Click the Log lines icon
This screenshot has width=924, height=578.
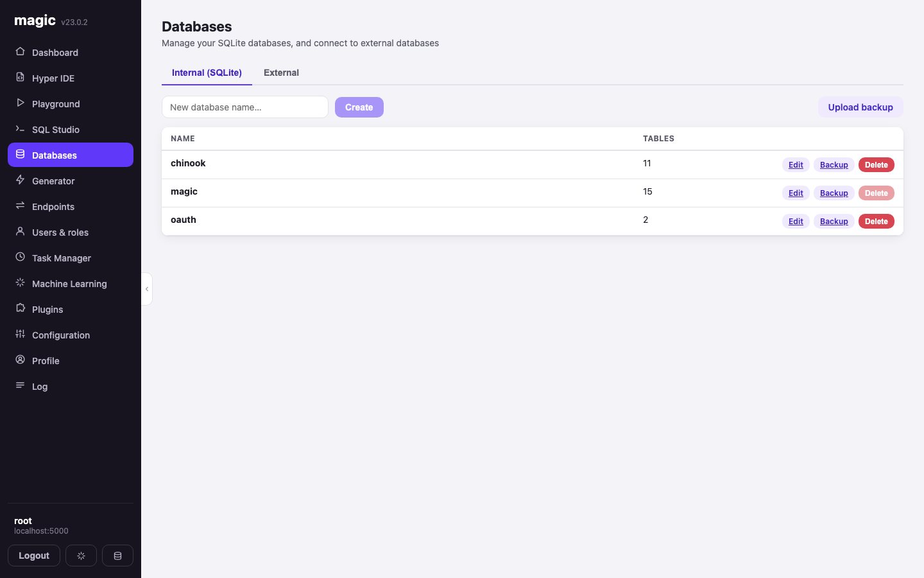point(20,385)
